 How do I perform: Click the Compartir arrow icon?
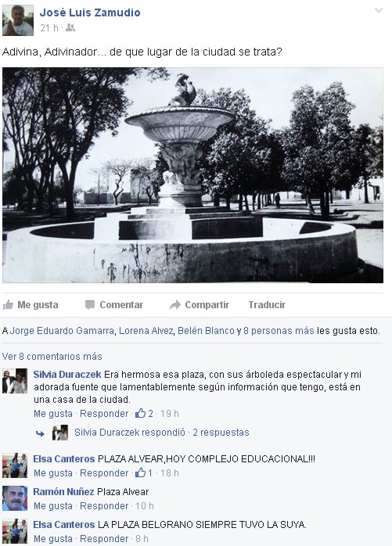pos(175,305)
